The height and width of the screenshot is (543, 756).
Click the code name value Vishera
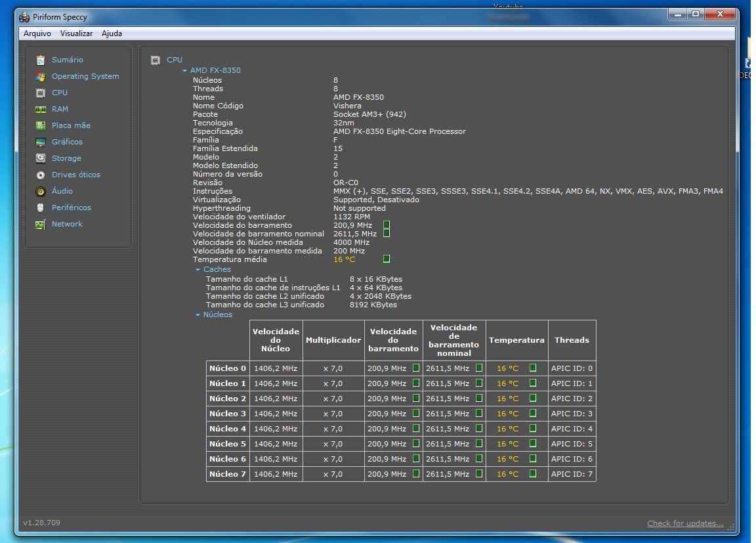click(x=347, y=106)
